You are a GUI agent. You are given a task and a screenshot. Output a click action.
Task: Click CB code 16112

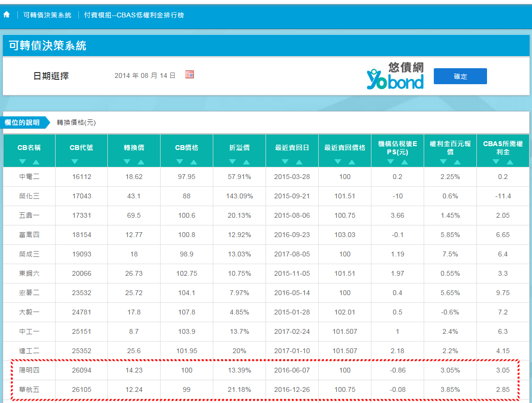click(x=81, y=177)
